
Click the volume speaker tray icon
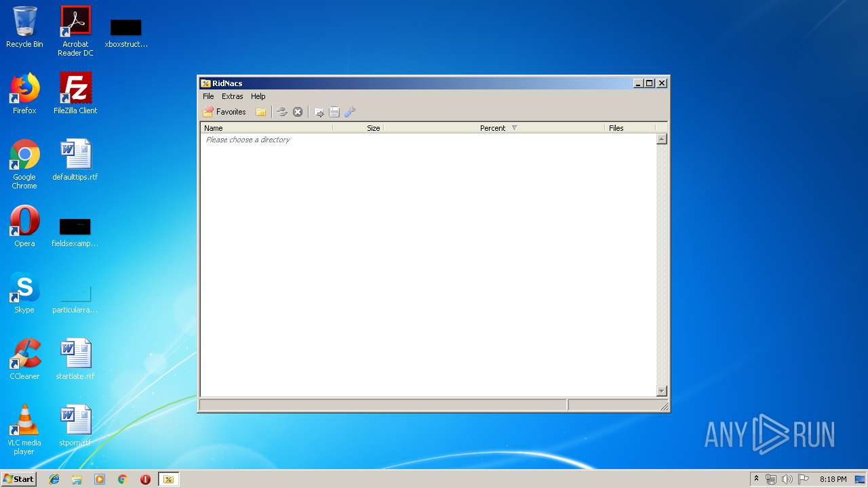tap(787, 479)
